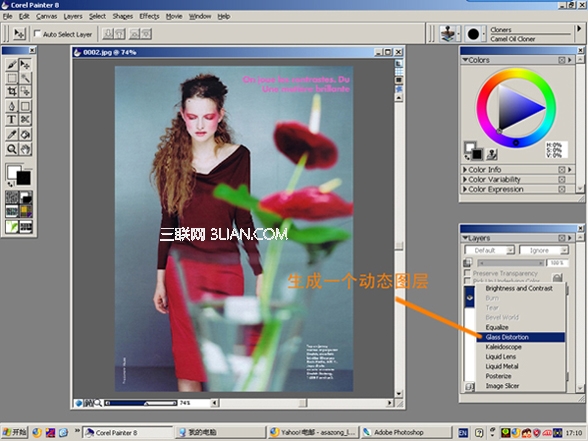Image resolution: width=588 pixels, height=441 pixels.
Task: Open the Nozzle selector in toolbox
Action: (x=26, y=226)
